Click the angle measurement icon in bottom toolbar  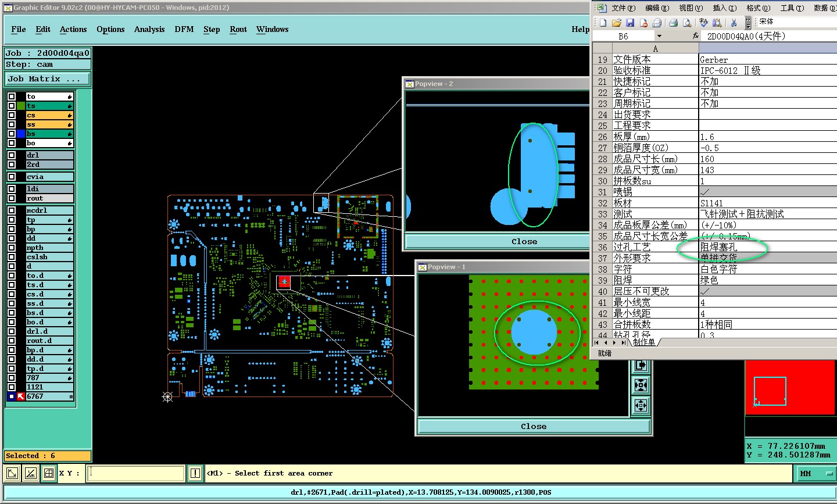click(31, 473)
